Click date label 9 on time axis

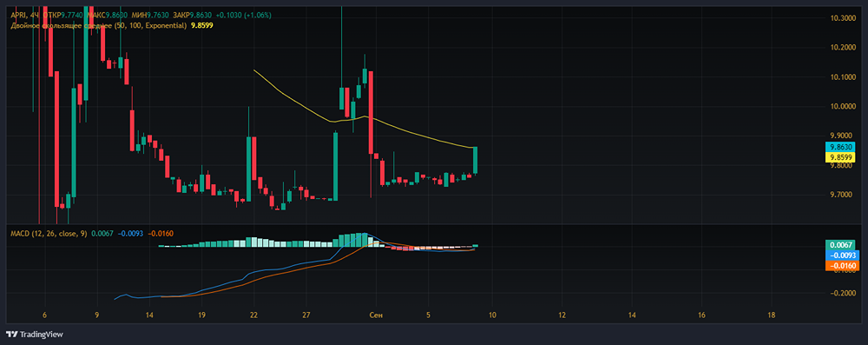coord(97,315)
